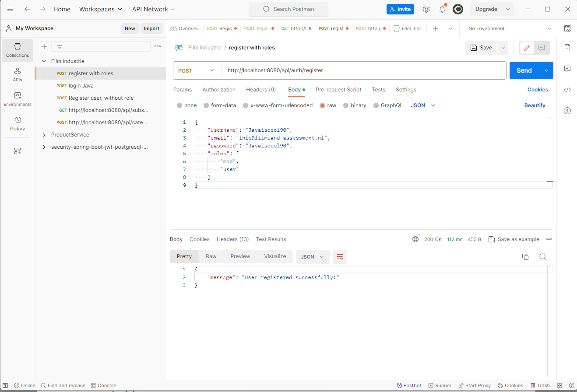Viewport: 577px width, 392px height.
Task: Toggle the sidebar from status bar
Action: click(5, 385)
